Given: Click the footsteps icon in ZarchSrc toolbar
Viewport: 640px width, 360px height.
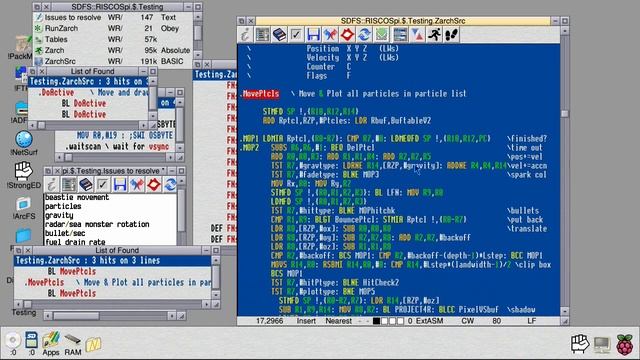Looking at the screenshot, I should (x=451, y=35).
